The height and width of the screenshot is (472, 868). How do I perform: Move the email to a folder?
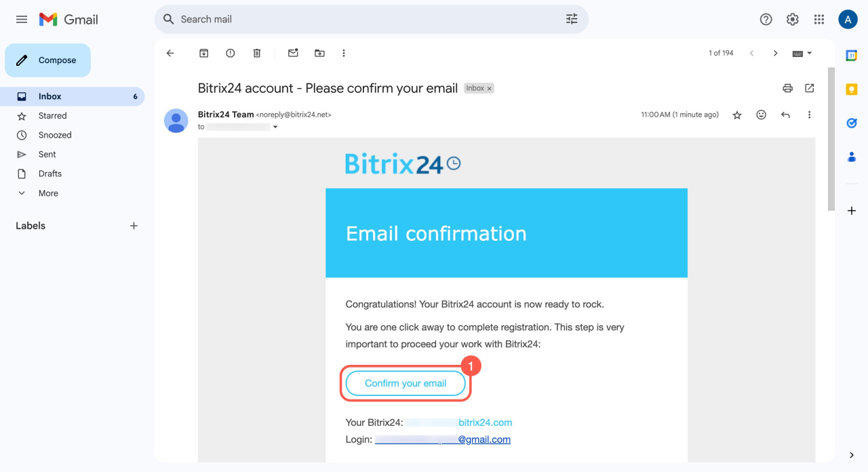pos(319,53)
